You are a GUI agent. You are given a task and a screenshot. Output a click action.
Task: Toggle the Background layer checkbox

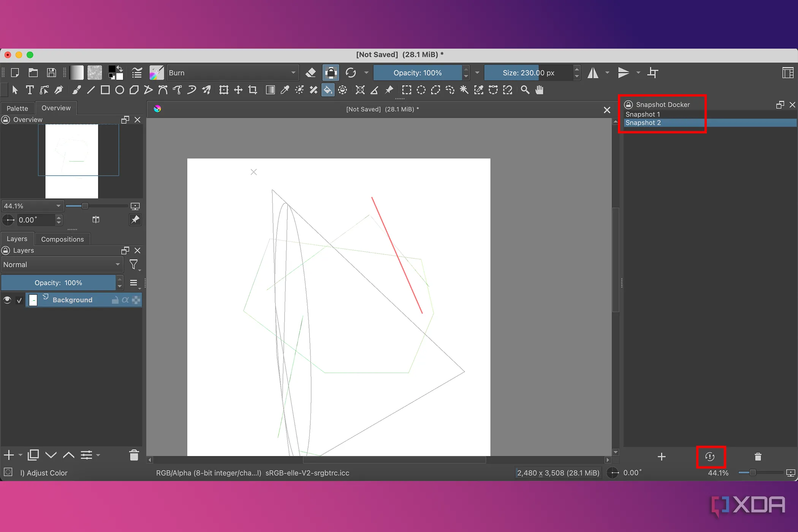click(x=19, y=300)
